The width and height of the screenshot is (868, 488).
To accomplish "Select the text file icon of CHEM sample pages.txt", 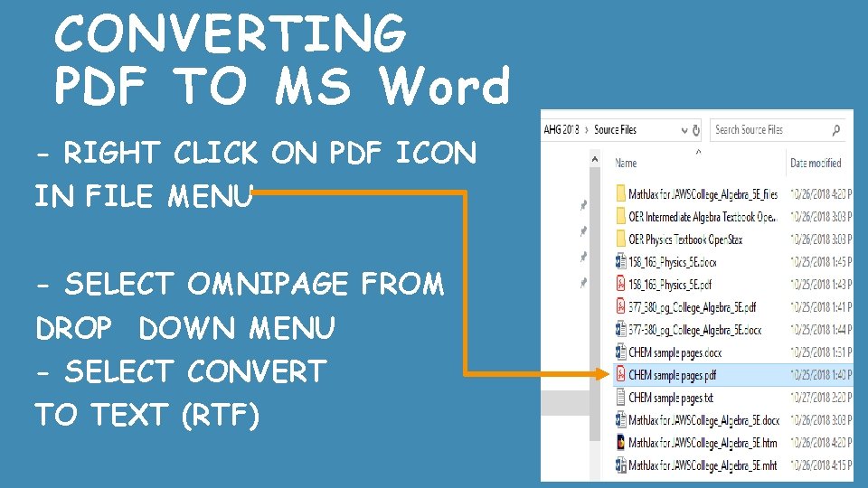I will pyautogui.click(x=620, y=398).
